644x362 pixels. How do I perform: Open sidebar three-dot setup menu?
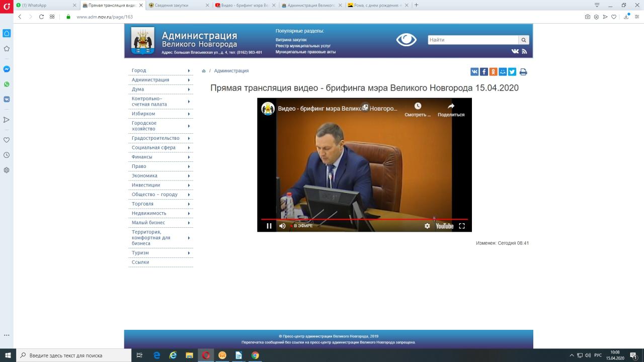[x=7, y=335]
